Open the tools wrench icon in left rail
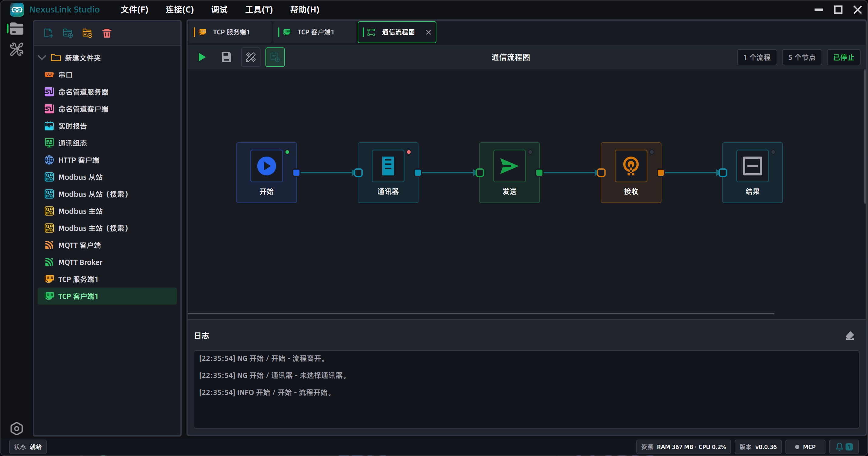The image size is (868, 456). coord(16,49)
